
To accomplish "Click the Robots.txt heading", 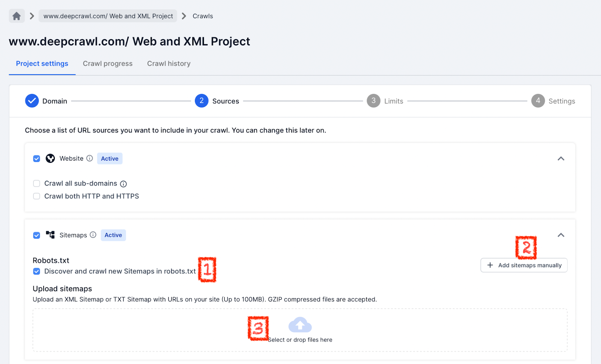I will (x=51, y=260).
